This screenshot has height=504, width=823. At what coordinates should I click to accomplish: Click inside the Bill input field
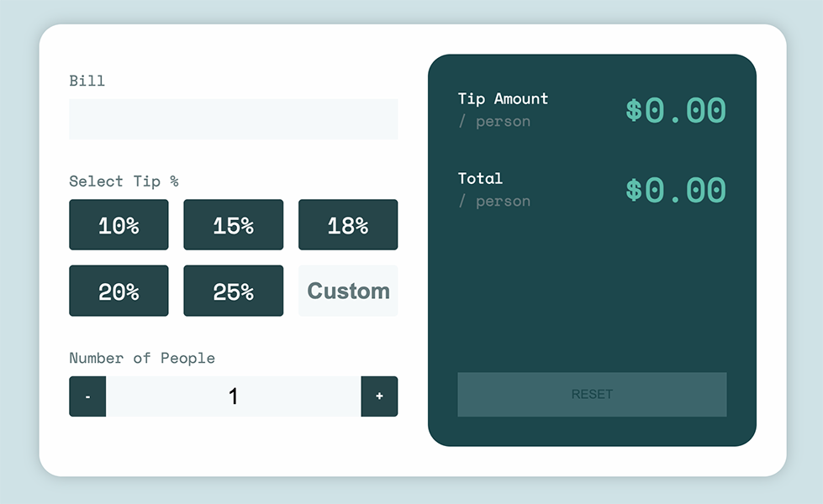click(233, 119)
